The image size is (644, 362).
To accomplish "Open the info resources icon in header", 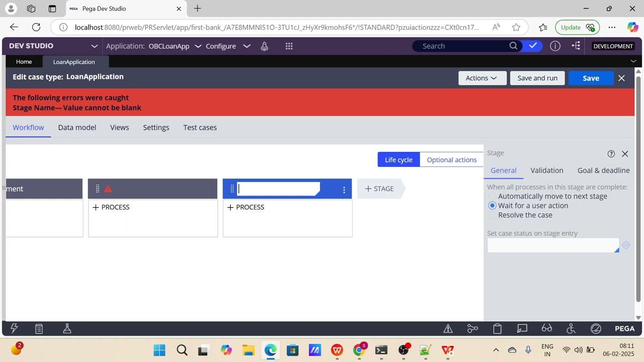I will click(x=555, y=46).
